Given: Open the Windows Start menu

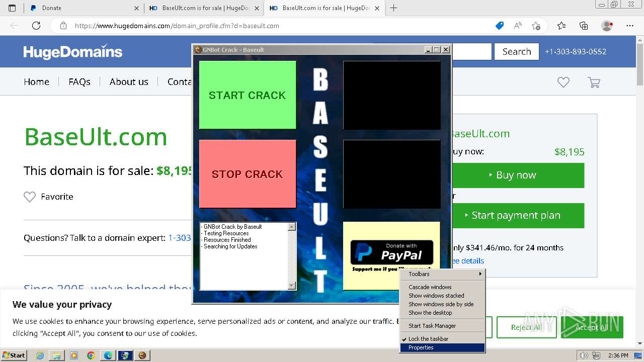Looking at the screenshot, I should [x=14, y=355].
